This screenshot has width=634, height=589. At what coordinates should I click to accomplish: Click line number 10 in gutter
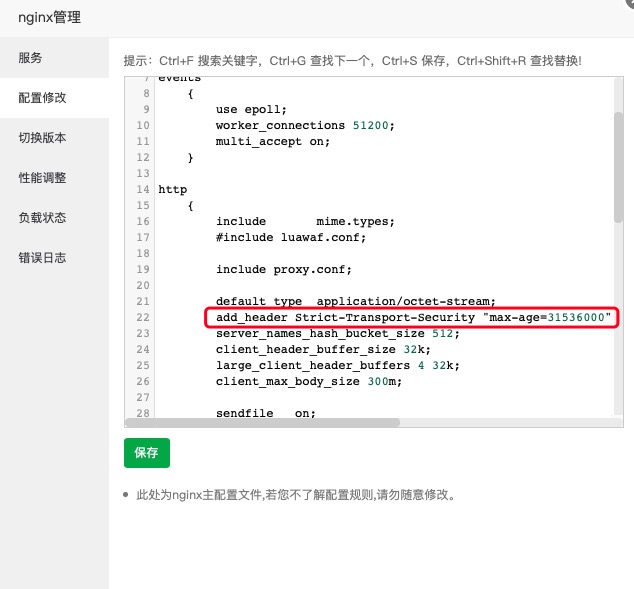(143, 126)
